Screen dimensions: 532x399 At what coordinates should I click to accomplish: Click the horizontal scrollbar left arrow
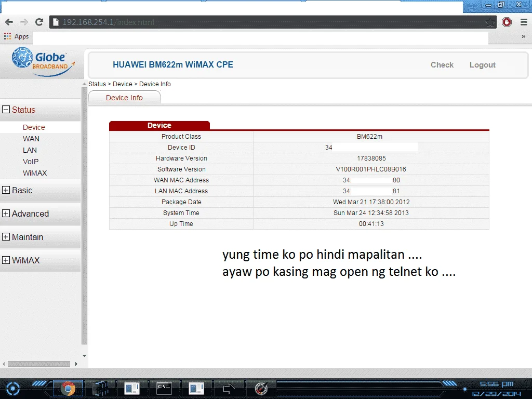[x=4, y=364]
